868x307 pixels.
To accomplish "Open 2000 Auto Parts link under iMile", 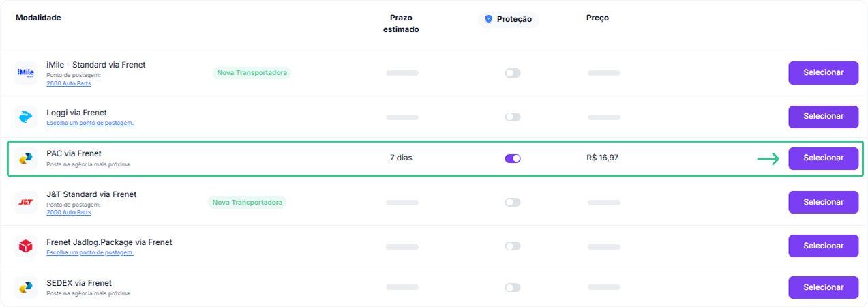I will coord(68,83).
